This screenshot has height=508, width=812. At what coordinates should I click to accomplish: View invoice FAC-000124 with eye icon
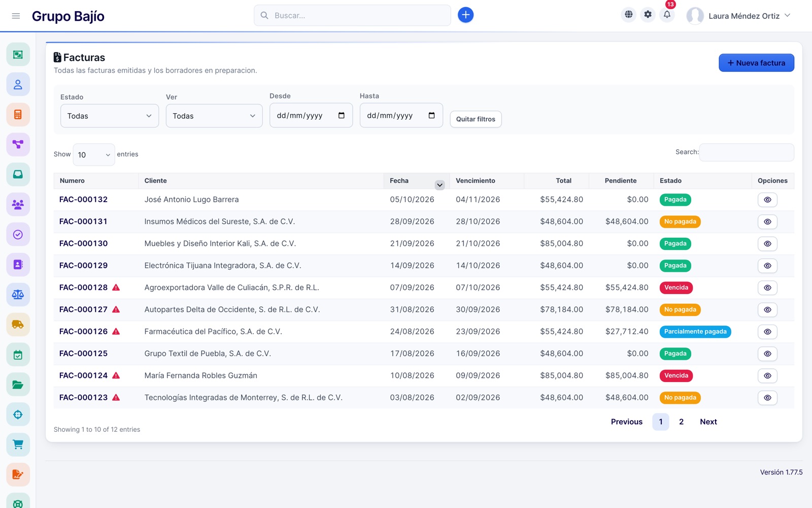(767, 375)
